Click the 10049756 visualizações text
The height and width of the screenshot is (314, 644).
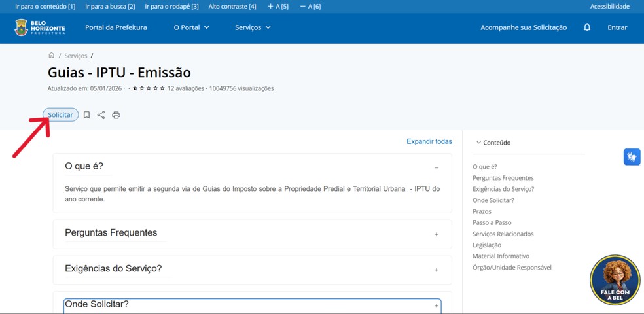(x=241, y=88)
